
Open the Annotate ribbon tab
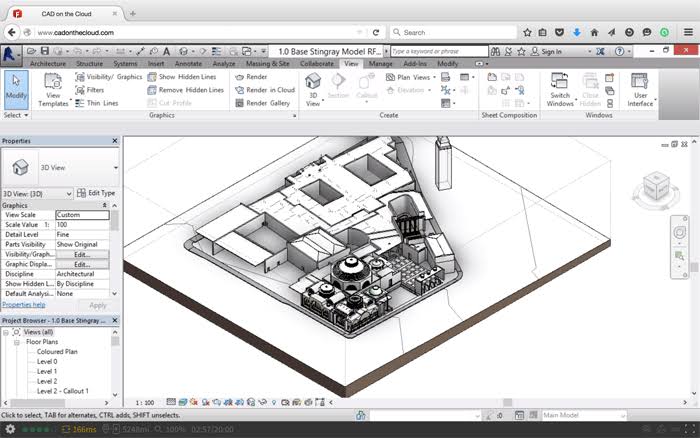coord(188,64)
